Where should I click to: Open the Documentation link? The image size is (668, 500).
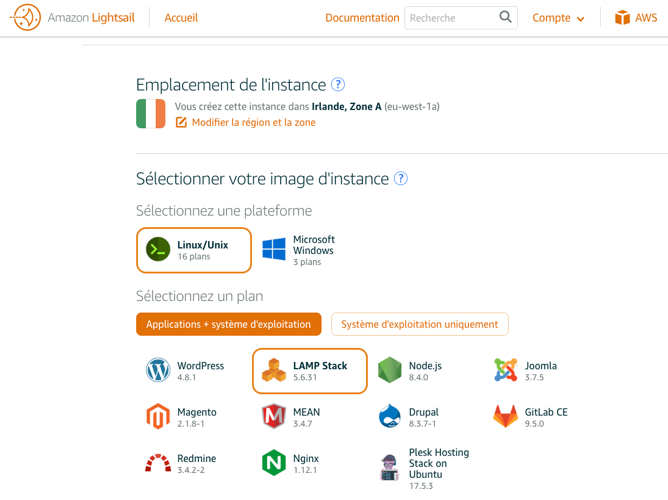(362, 18)
